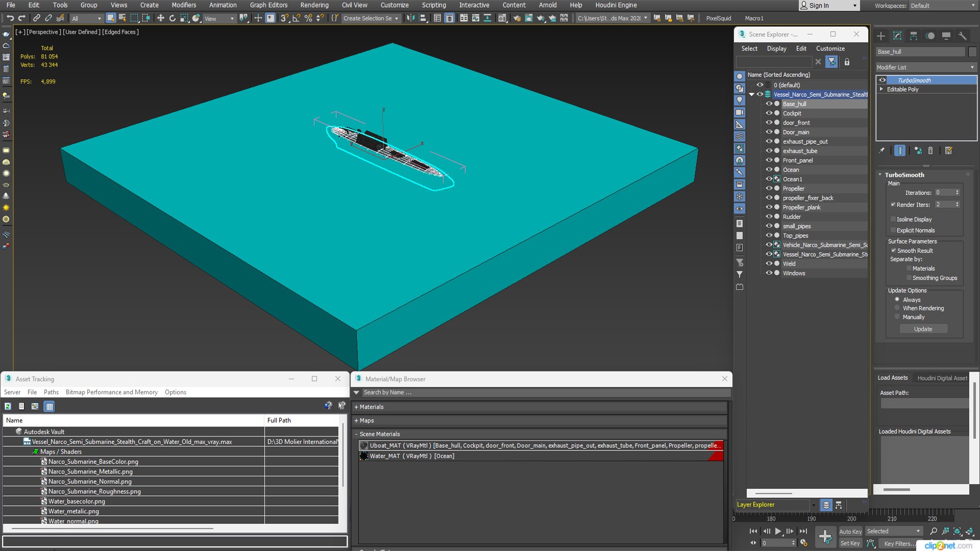This screenshot has width=980, height=551.
Task: Open Selected key mode dropdown
Action: [x=894, y=531]
